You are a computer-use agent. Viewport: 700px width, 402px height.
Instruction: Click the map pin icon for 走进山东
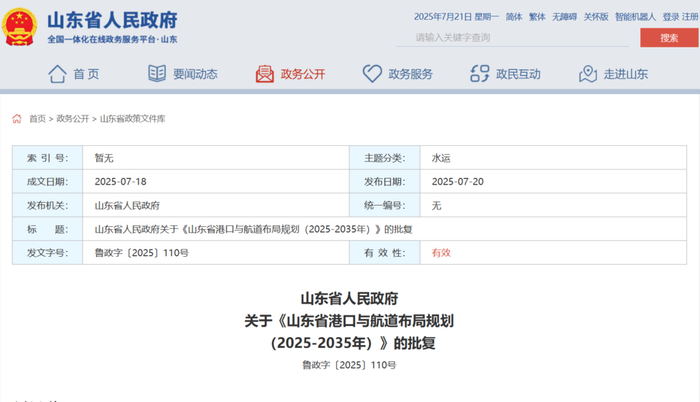point(588,74)
